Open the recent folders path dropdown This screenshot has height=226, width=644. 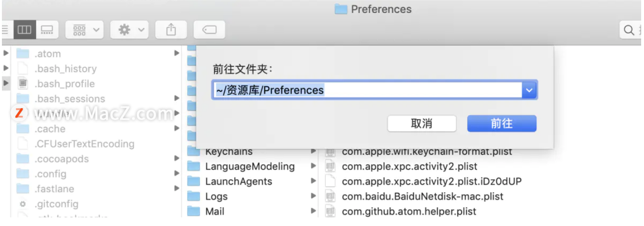529,90
